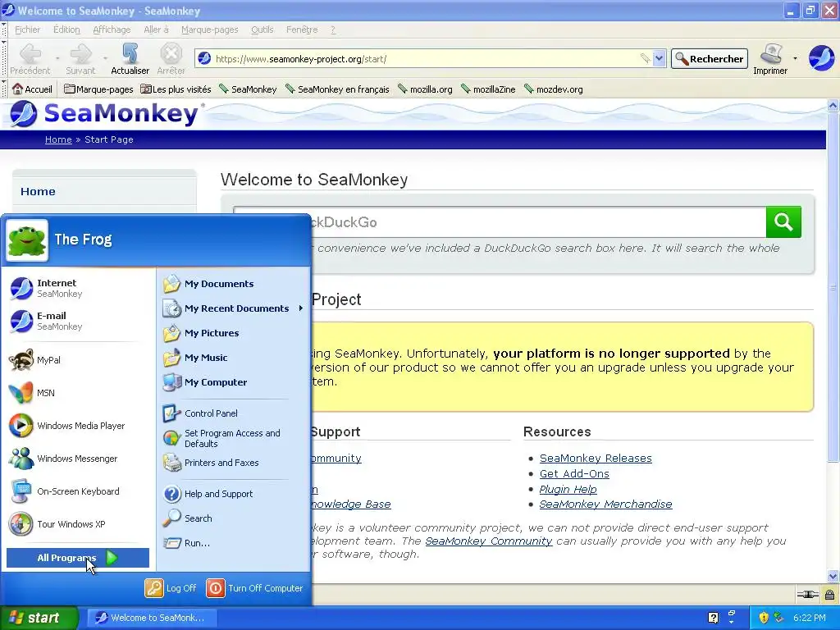The width and height of the screenshot is (840, 630).
Task: Print page with Imprimer button
Action: 770,59
